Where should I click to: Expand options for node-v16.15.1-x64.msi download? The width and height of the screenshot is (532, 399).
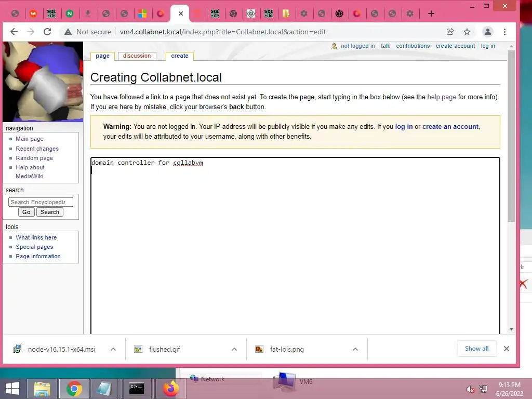113,349
